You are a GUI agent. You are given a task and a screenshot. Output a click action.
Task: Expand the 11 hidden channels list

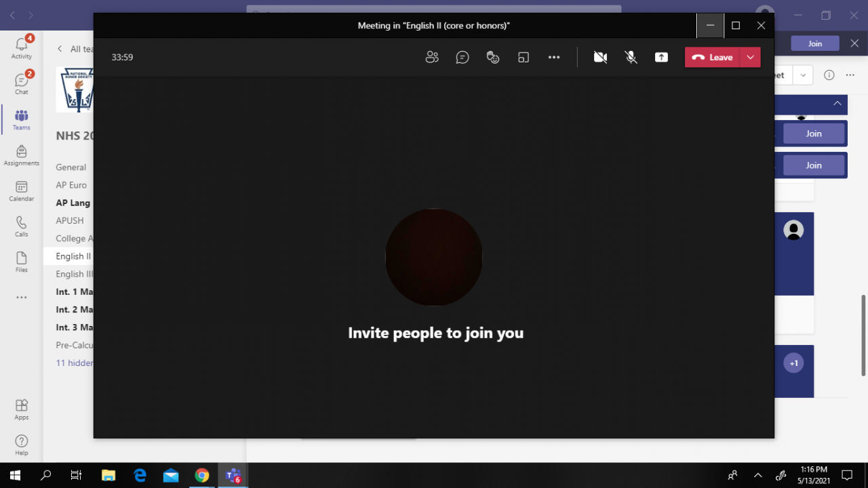click(x=75, y=363)
